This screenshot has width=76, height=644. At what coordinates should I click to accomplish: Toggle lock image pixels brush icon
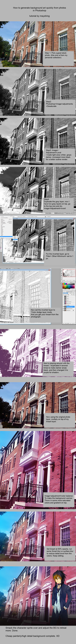[67, 295]
